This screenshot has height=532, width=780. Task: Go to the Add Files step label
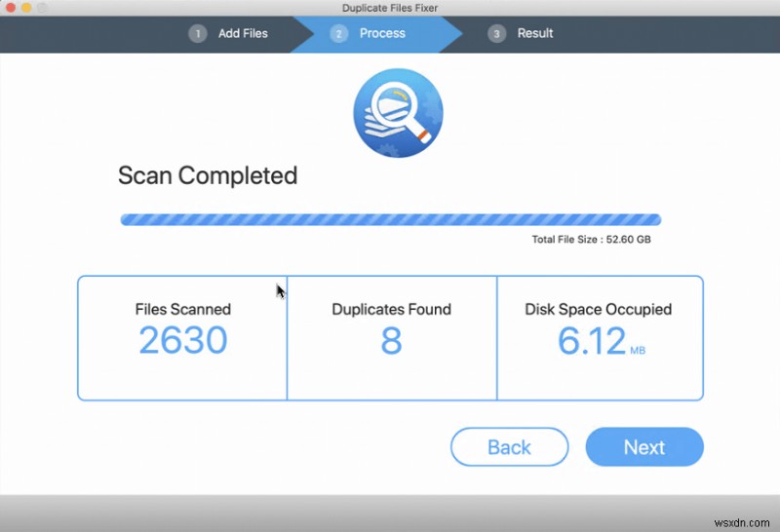pyautogui.click(x=243, y=33)
